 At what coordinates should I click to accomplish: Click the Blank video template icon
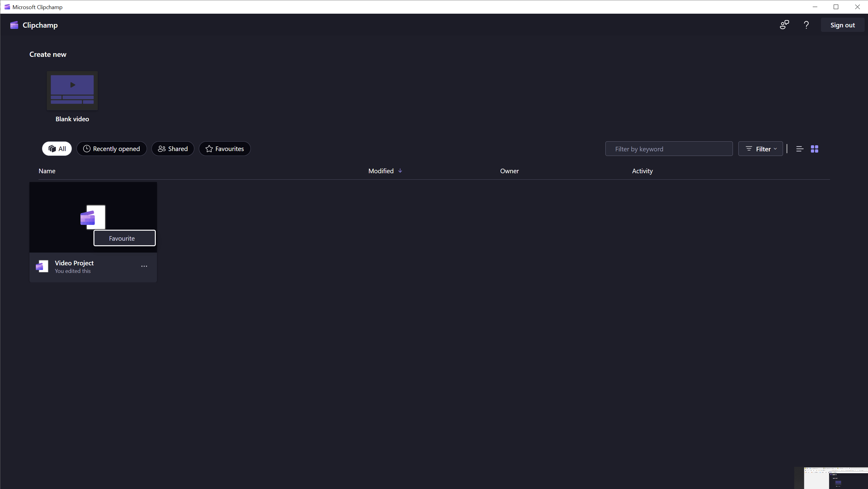tap(72, 90)
